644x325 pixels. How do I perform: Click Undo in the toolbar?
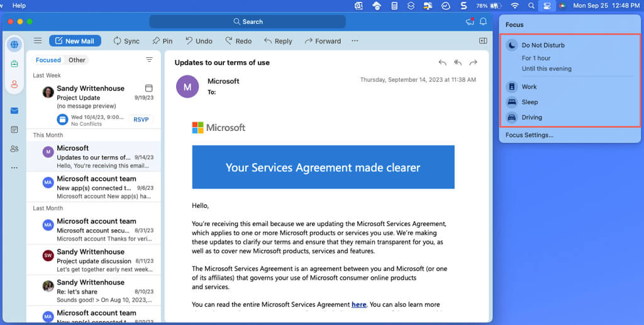[199, 41]
